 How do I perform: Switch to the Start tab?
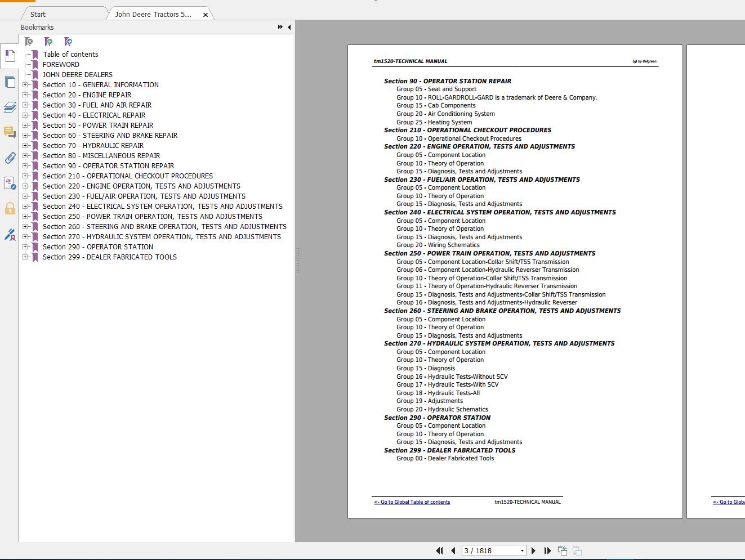38,14
